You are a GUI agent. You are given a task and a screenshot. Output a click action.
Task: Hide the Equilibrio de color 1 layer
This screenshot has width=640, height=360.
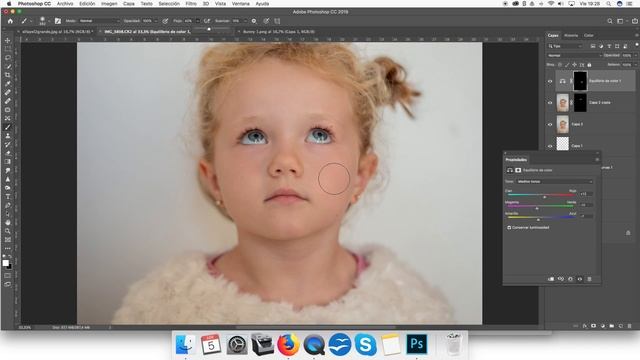(x=550, y=81)
